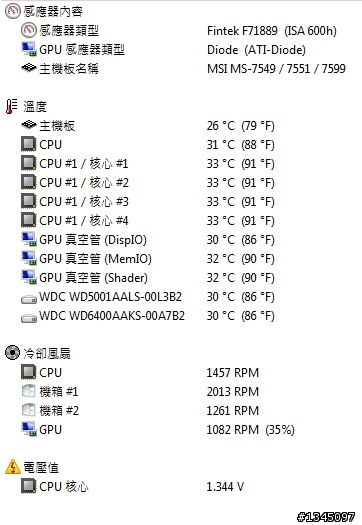Image resolution: width=362 pixels, height=525 pixels.
Task: Select the 感應器內容 section heading
Action: (x=53, y=12)
